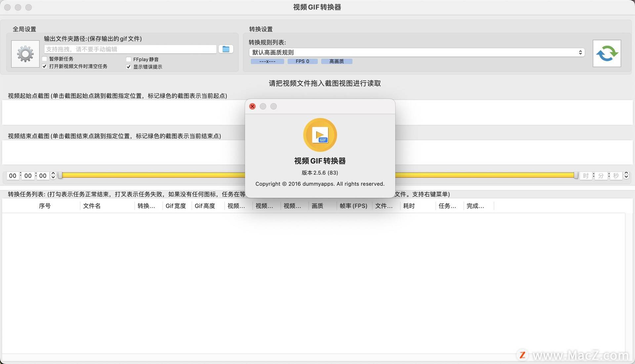Enable the 暂停新任务 checkbox
635x364 pixels.
point(45,59)
